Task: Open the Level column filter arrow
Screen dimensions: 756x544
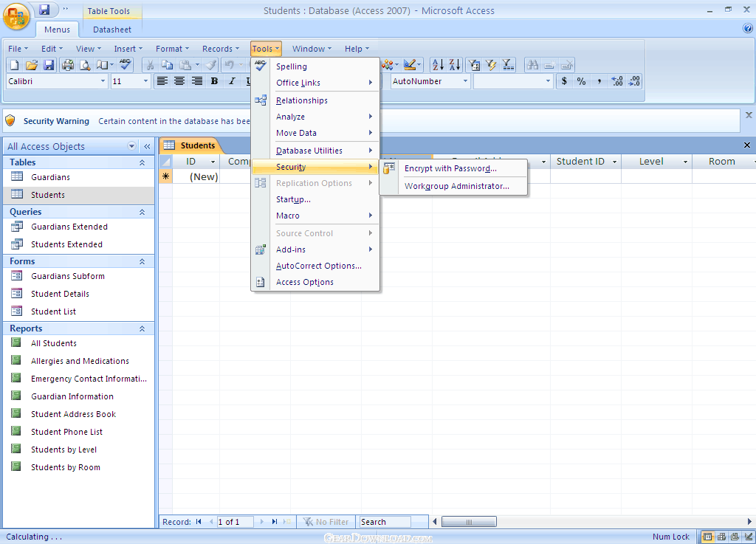Action: point(685,162)
